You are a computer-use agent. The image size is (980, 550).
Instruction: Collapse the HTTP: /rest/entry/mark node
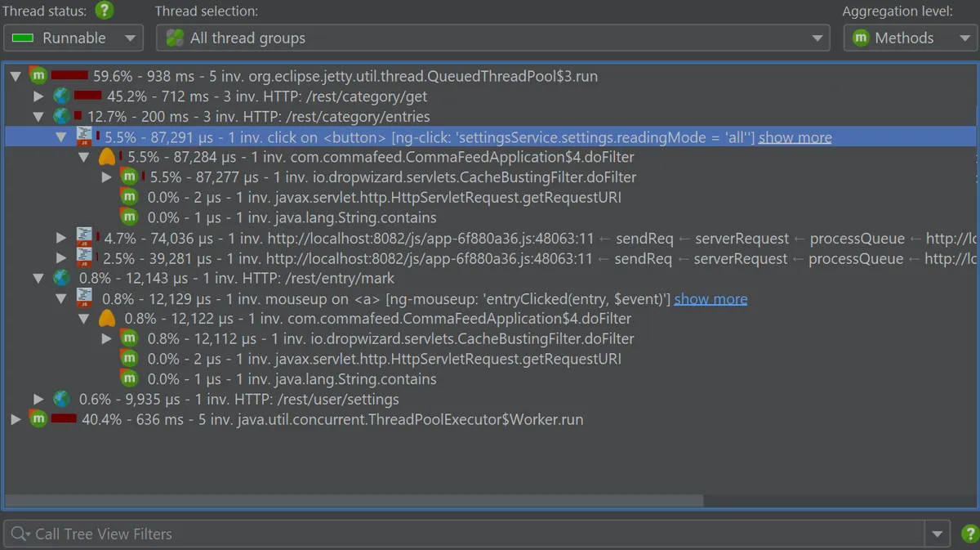pos(38,278)
